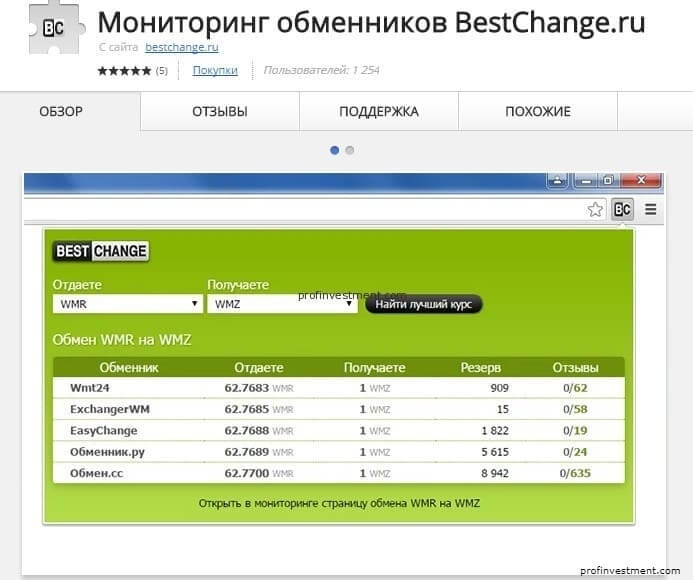Click reviews 0/24 for Обменник.ру
The height and width of the screenshot is (580, 693).
[x=575, y=452]
